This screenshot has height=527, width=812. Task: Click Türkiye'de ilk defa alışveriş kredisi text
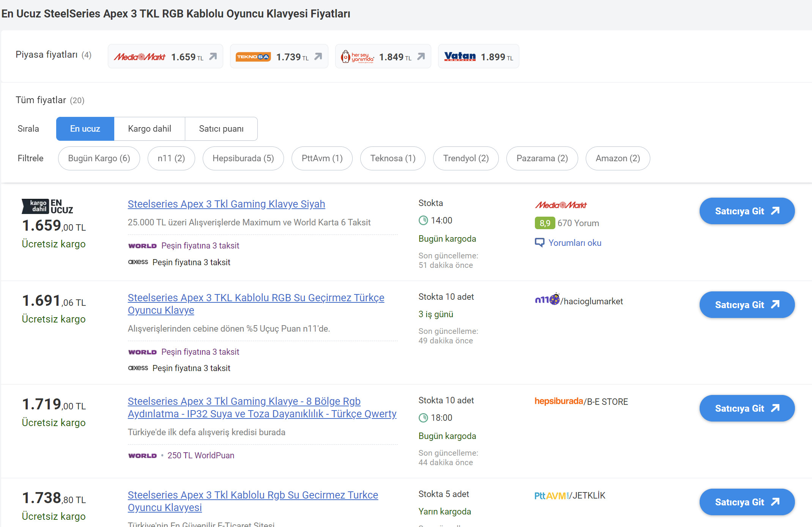[x=207, y=432]
